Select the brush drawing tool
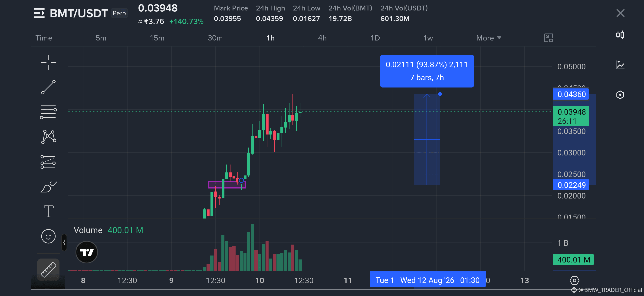This screenshot has width=644, height=296. click(49, 187)
